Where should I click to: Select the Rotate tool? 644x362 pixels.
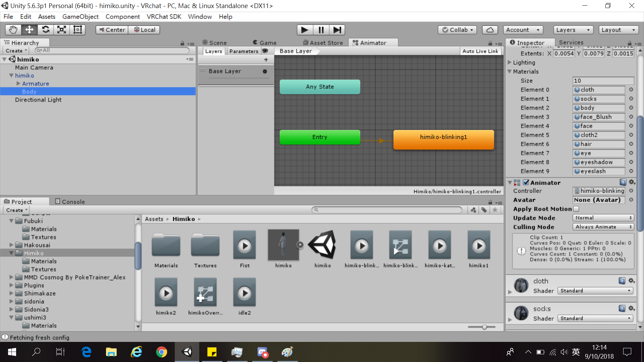pyautogui.click(x=46, y=30)
